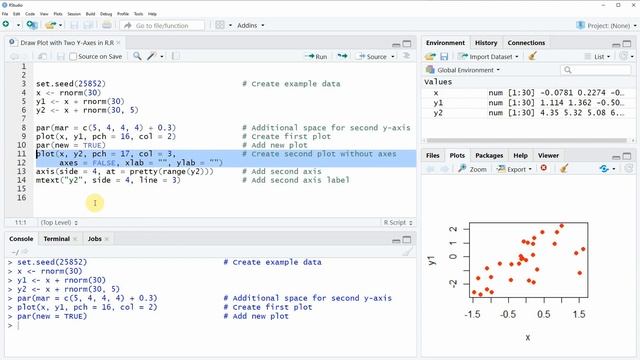640x360 pixels.
Task: Maximize the source editor pane
Action: pyautogui.click(x=407, y=43)
